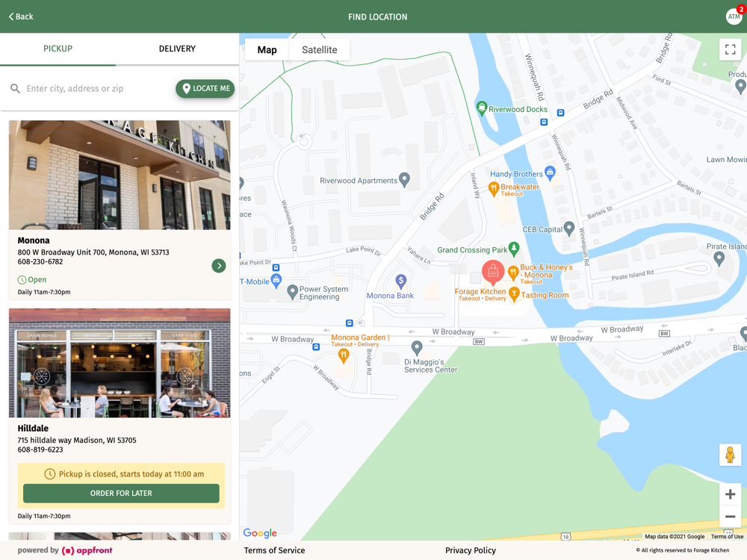
Task: Click the BW route shield near Di Maggio's
Action: click(x=479, y=341)
